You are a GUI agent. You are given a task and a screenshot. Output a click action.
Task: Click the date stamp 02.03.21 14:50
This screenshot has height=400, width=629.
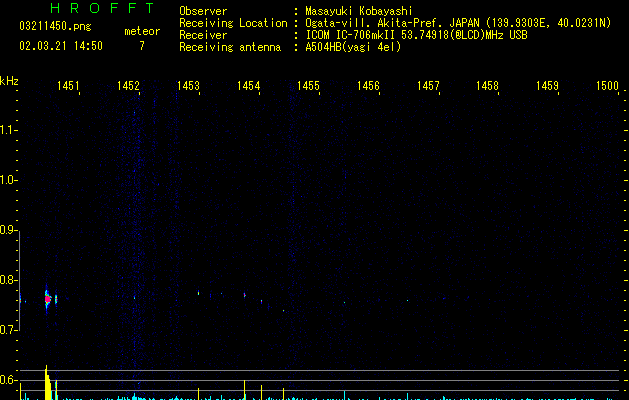tap(61, 46)
